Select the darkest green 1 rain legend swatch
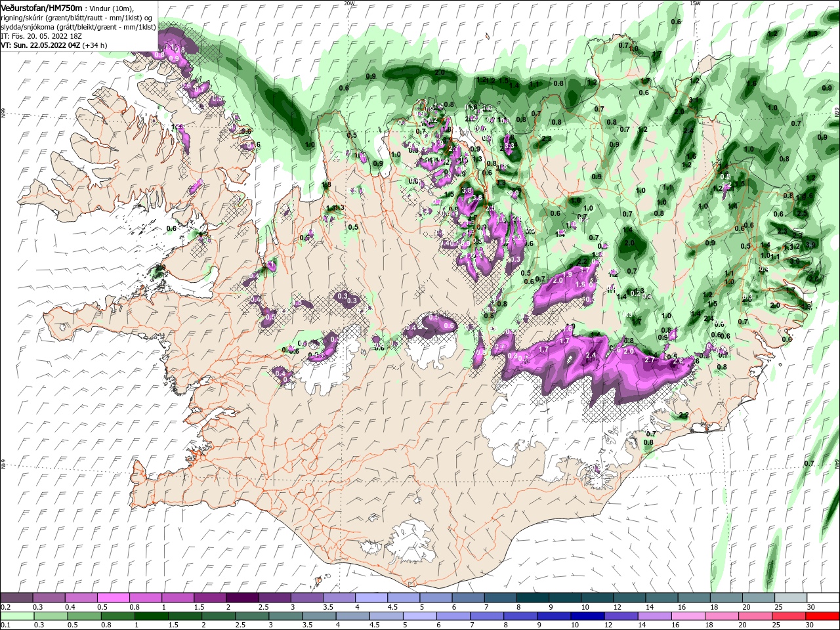This screenshot has width=840, height=630. point(152,616)
